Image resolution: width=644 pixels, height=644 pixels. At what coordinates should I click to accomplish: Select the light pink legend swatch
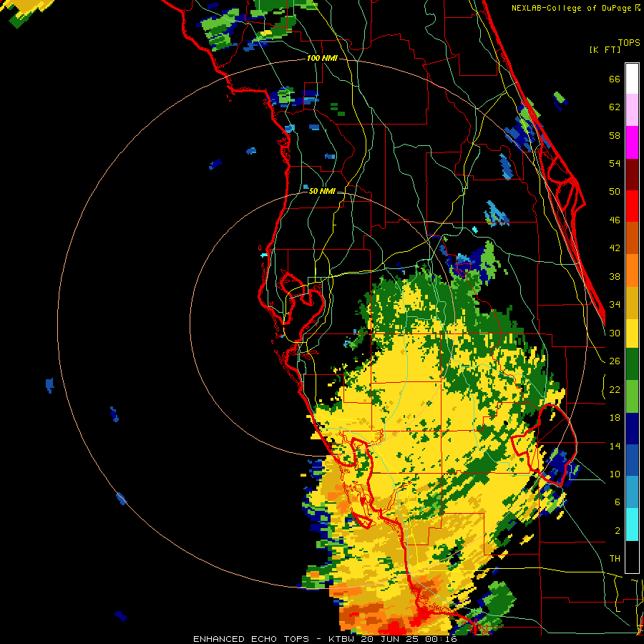632,110
